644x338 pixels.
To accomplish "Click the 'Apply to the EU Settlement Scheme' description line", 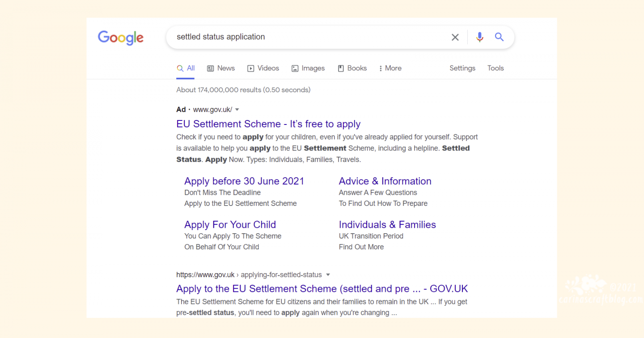I will 241,203.
